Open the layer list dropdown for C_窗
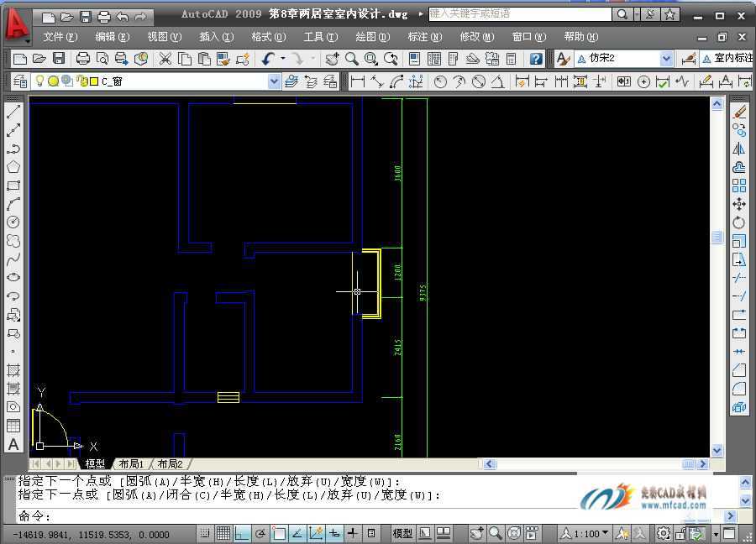The image size is (756, 544). click(x=273, y=81)
